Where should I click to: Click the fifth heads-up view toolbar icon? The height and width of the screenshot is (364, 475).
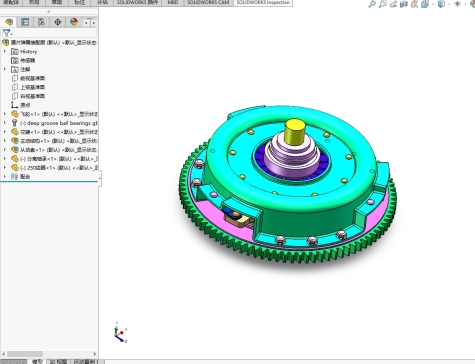pos(414,4)
